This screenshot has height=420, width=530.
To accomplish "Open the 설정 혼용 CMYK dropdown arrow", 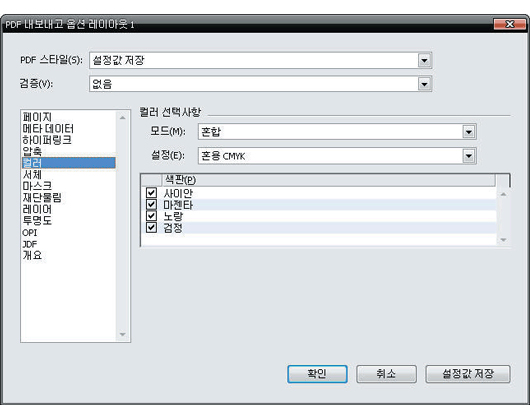I will tap(469, 156).
